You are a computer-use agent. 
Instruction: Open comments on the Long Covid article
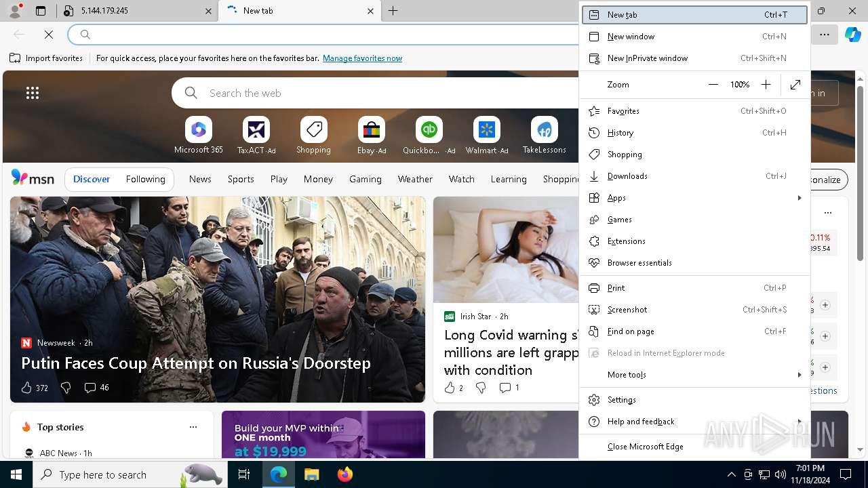pos(509,388)
